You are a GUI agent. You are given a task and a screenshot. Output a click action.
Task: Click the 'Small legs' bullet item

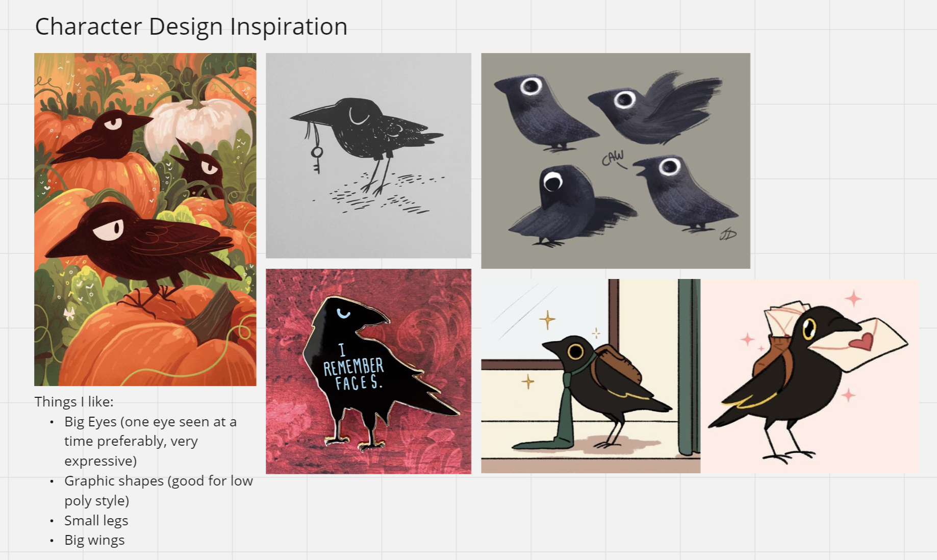click(x=96, y=521)
